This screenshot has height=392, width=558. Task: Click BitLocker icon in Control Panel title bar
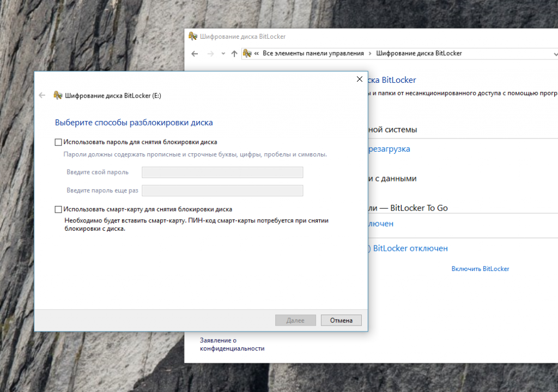(x=192, y=36)
